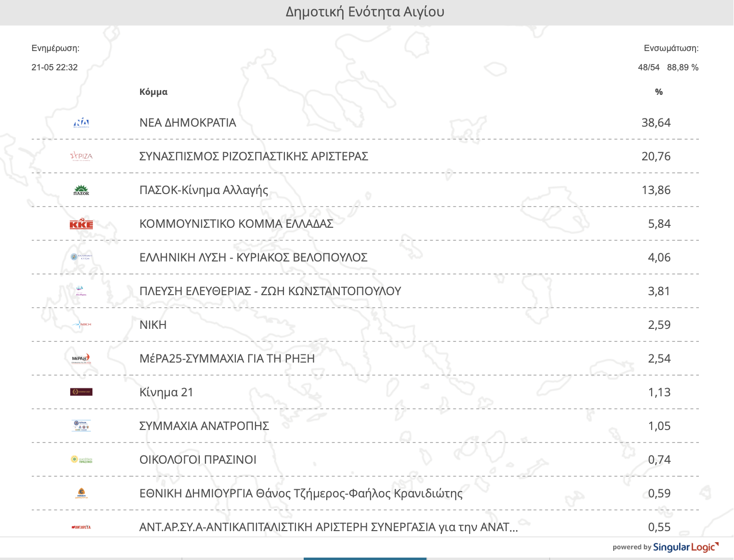Screen dimensions: 734x560
Task: Click the 5,84 percentage value
Action: coord(659,224)
